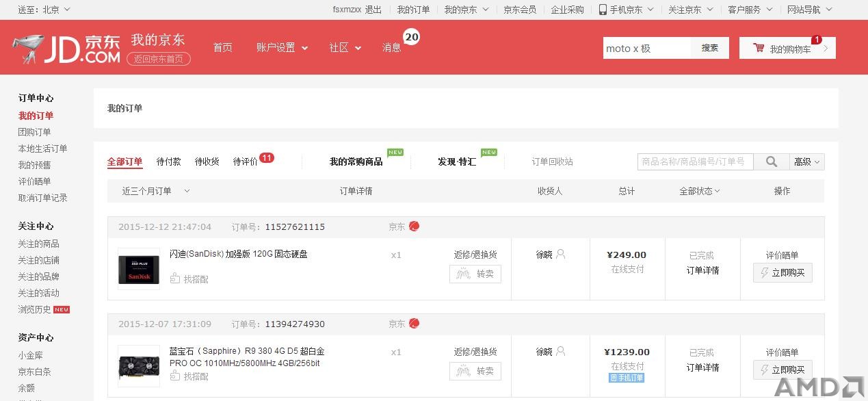Expand 账户设置 menu in header
868x401 pixels.
tap(282, 47)
